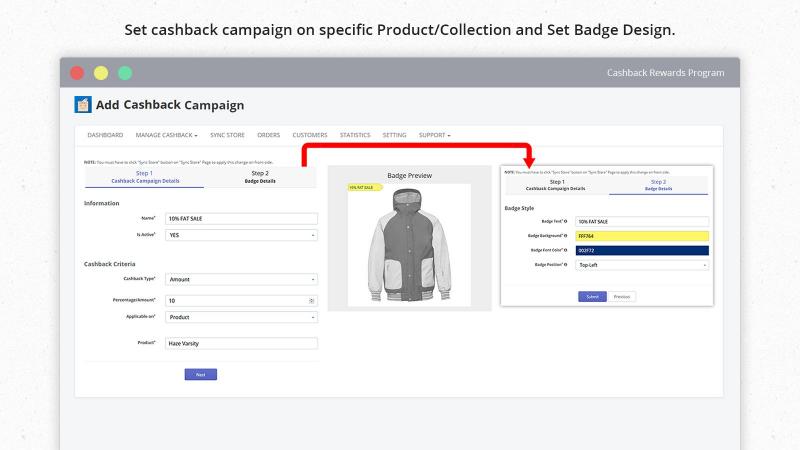The width and height of the screenshot is (800, 450).
Task: Select Step 1 Cashback Campaign Details tab
Action: tap(145, 177)
